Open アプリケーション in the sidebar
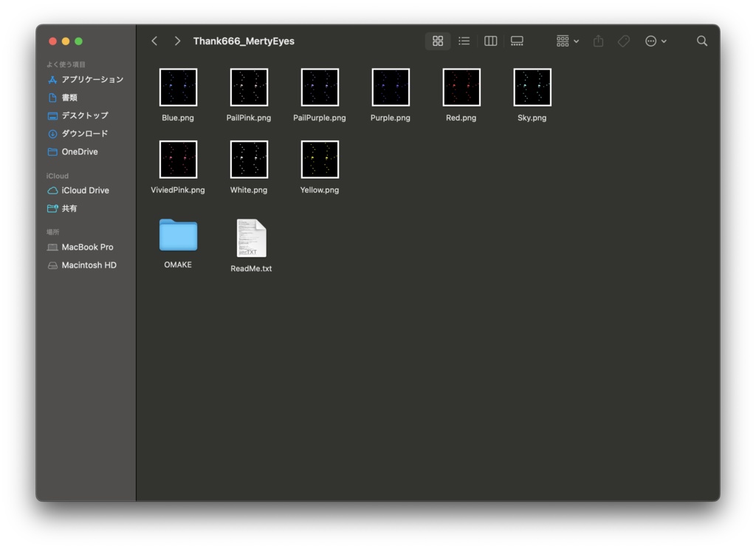The width and height of the screenshot is (756, 549). [x=86, y=80]
